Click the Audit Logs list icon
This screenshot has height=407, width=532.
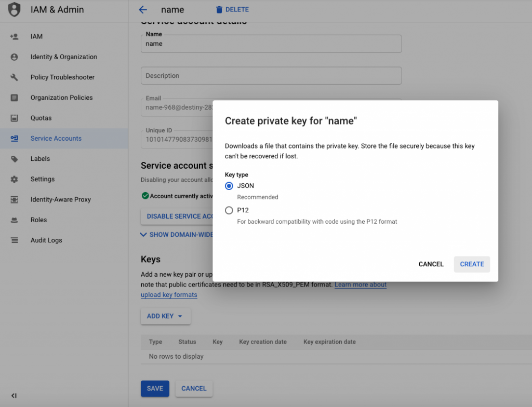[14, 240]
